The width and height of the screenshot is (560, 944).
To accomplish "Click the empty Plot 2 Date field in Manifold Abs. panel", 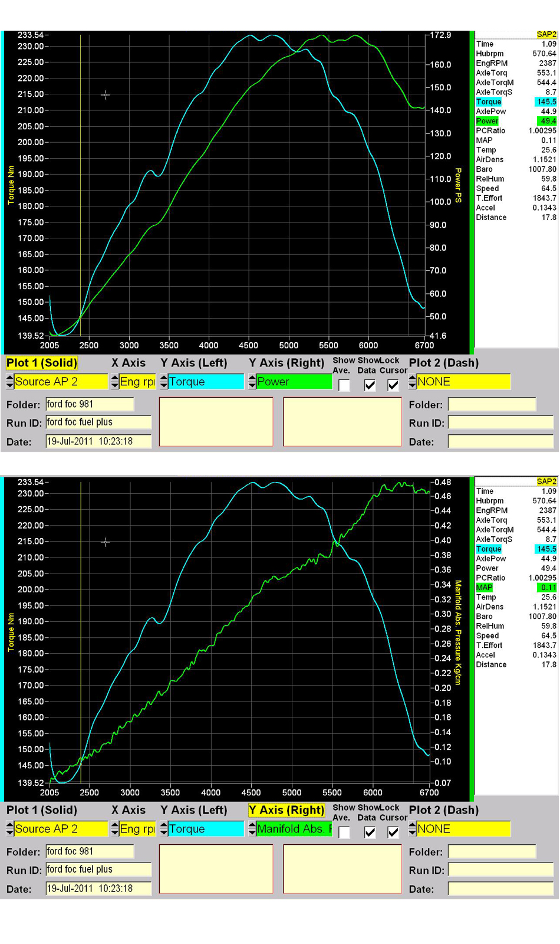I will coord(500,889).
